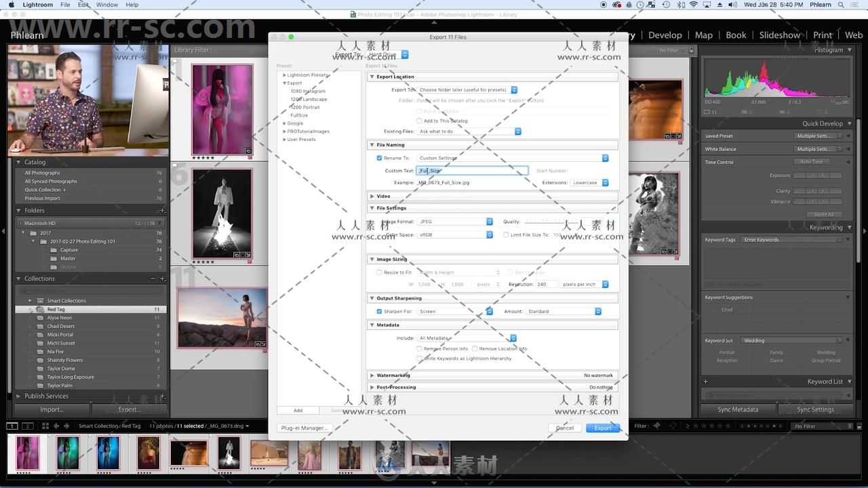Click Cancel in the export dialog

pos(564,428)
